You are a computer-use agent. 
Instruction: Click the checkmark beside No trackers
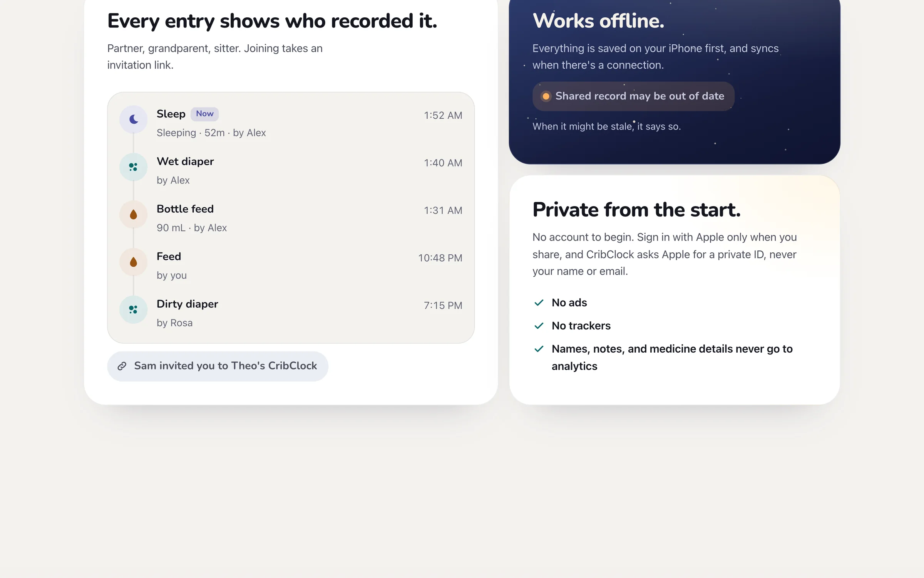(539, 326)
